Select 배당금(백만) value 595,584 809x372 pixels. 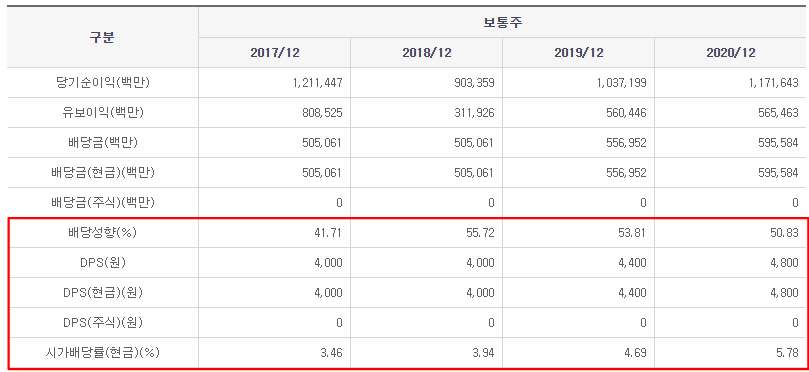pos(778,143)
